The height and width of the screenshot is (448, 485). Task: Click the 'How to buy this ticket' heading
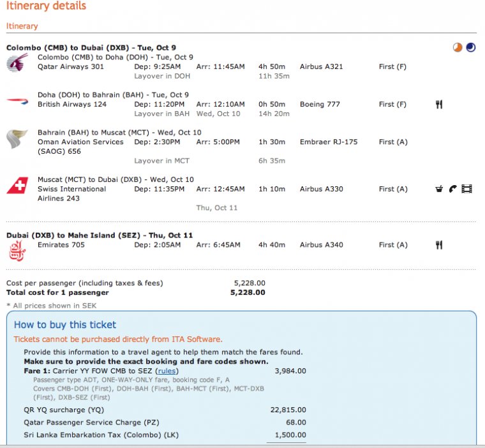tap(65, 325)
